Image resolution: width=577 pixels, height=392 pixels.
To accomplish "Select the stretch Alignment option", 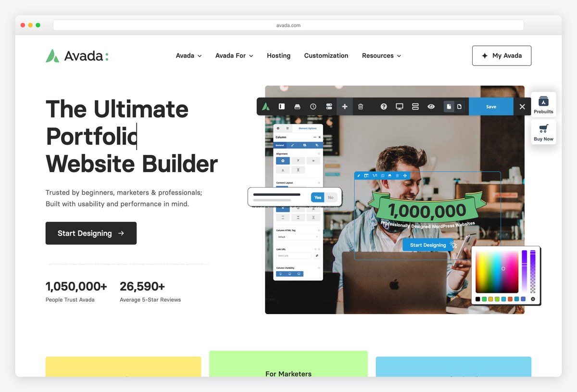I will (x=298, y=170).
